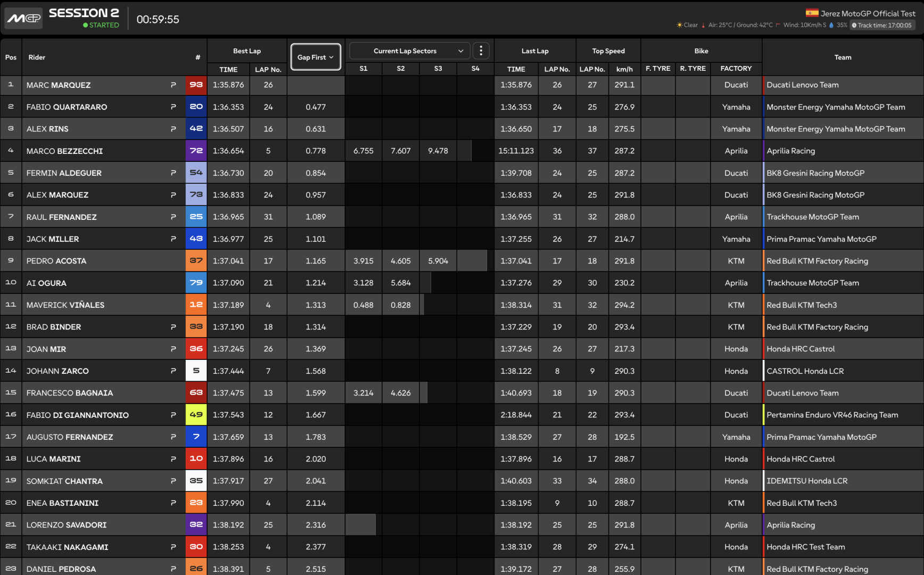Screen dimensions: 924x575
Task: Click number 93 red color badge
Action: click(x=196, y=85)
